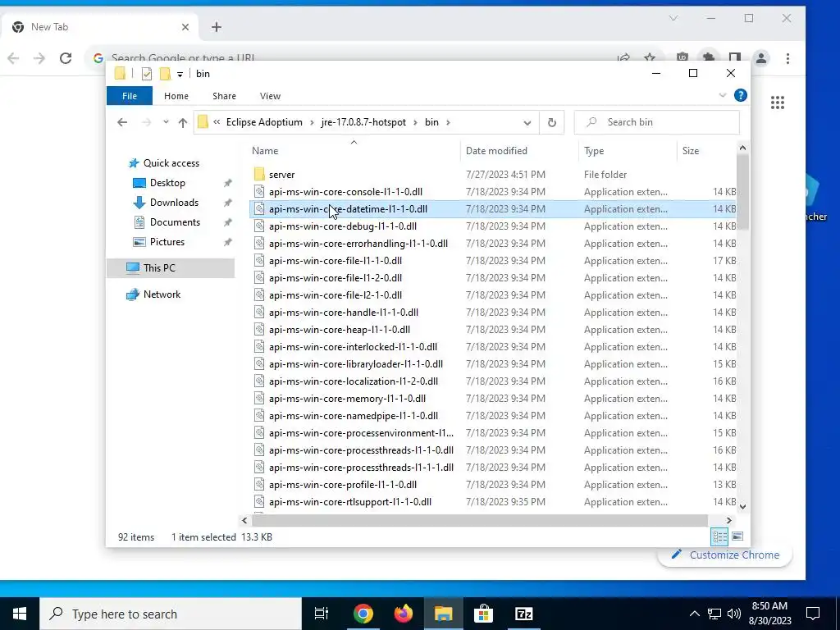Refresh the bin folder view
The image size is (840, 630).
pyautogui.click(x=552, y=122)
